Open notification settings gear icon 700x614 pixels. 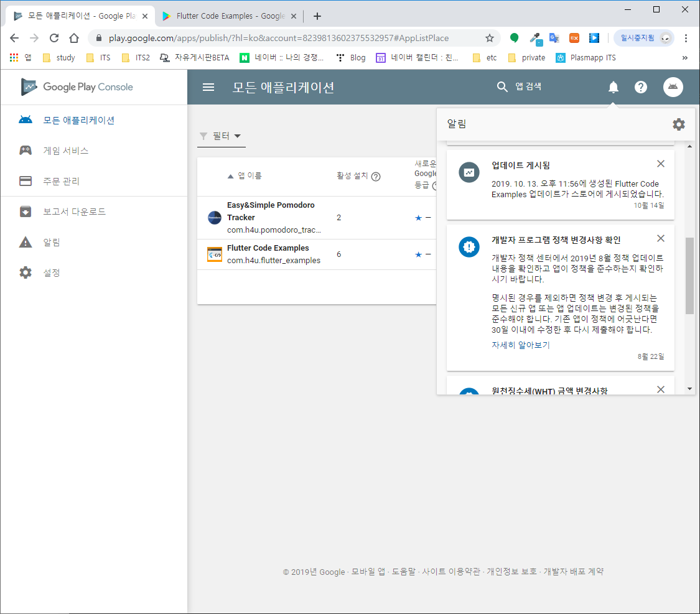click(x=679, y=124)
